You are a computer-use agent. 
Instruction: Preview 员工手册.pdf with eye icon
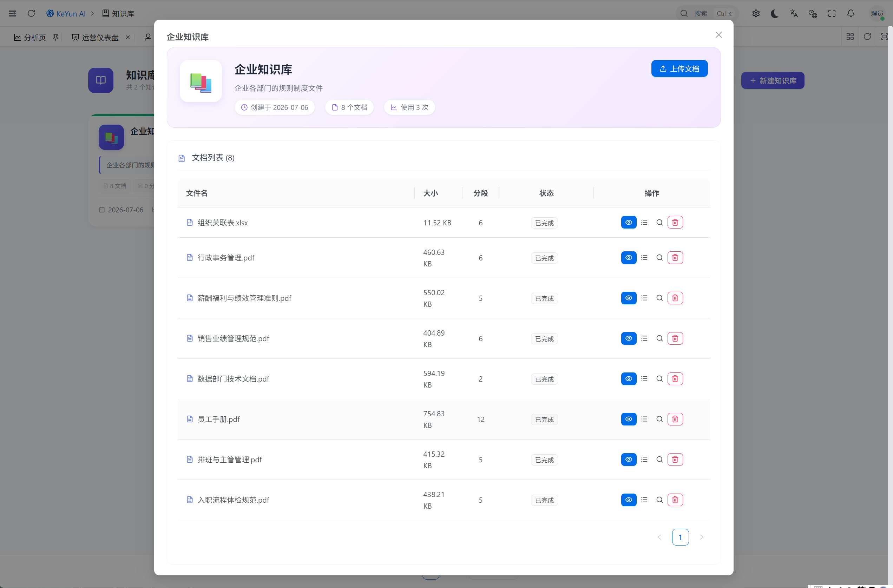click(629, 419)
